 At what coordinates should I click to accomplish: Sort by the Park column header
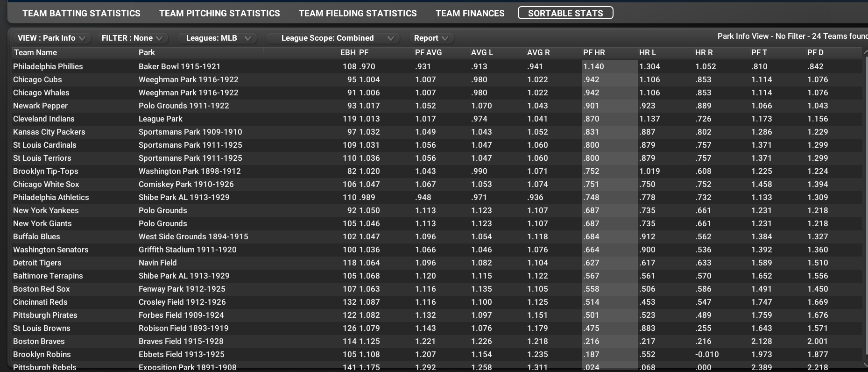coord(147,52)
